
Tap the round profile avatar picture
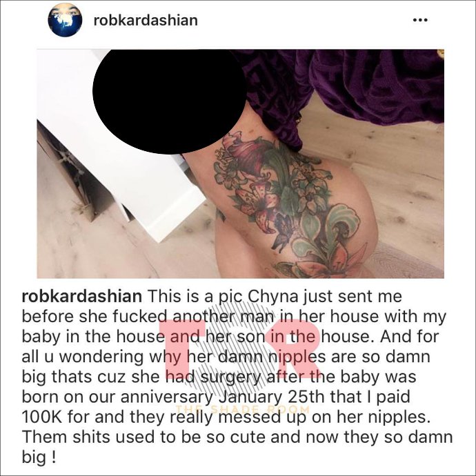[x=65, y=20]
